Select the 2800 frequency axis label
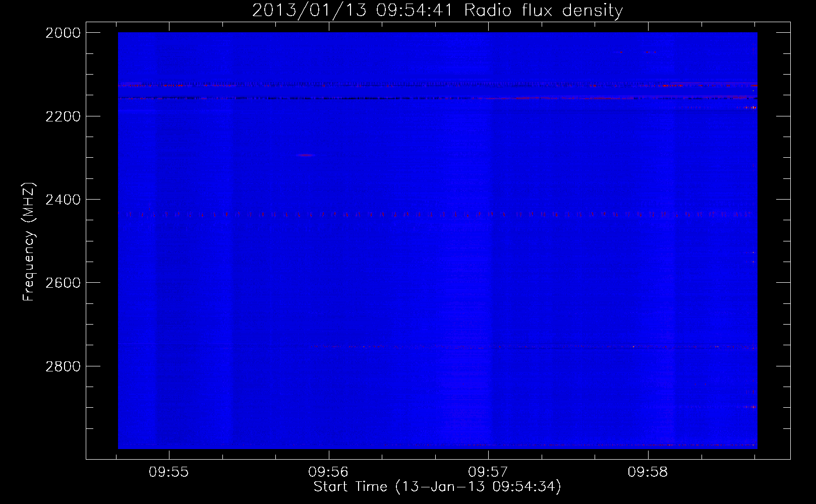Screen dimensions: 816x504 coord(63,366)
